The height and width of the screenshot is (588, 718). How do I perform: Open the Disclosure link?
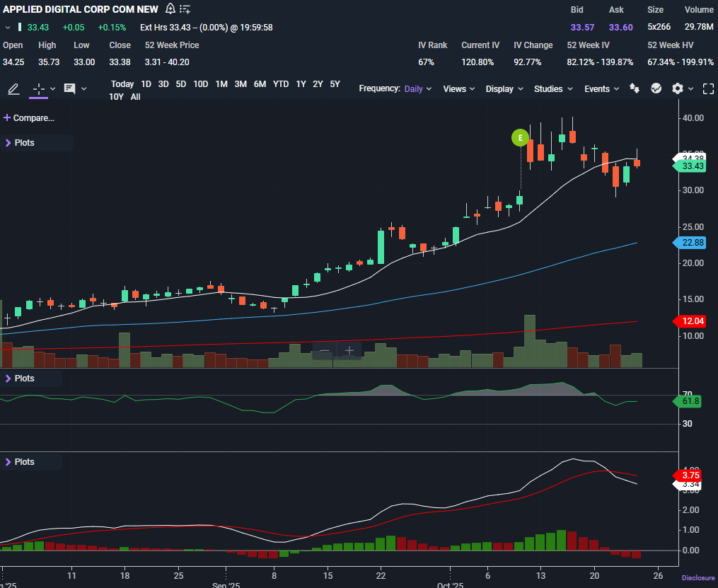698,578
